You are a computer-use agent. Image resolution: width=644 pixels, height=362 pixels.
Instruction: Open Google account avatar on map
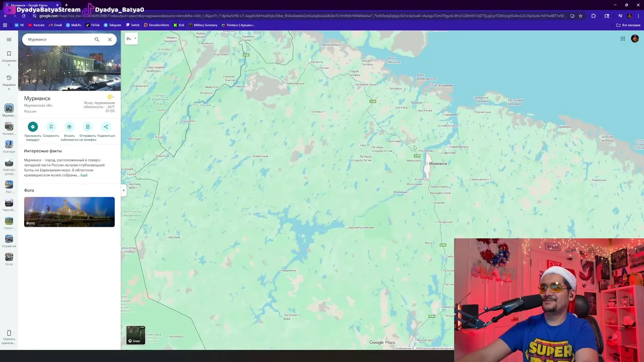pos(635,39)
